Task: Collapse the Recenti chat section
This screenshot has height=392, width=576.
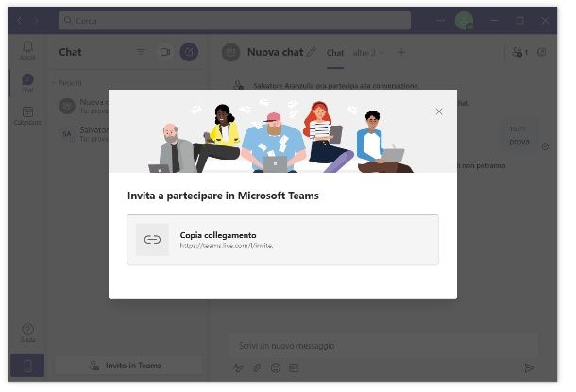Action: 66,83
